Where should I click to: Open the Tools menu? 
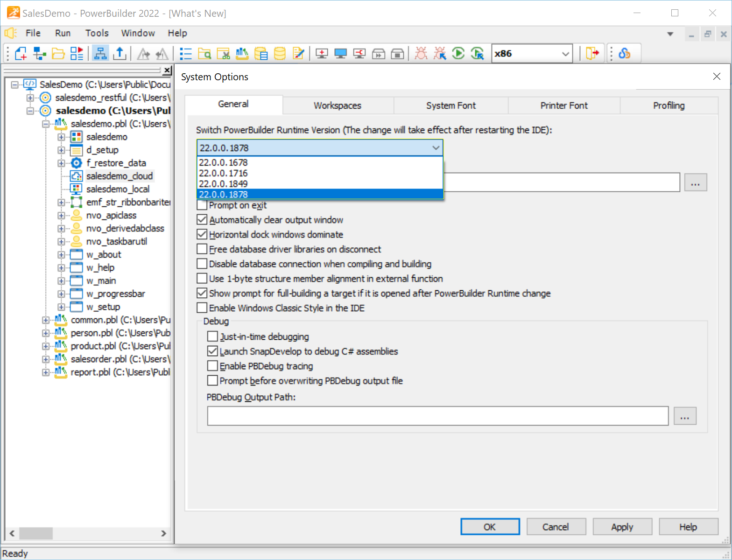[x=97, y=33]
